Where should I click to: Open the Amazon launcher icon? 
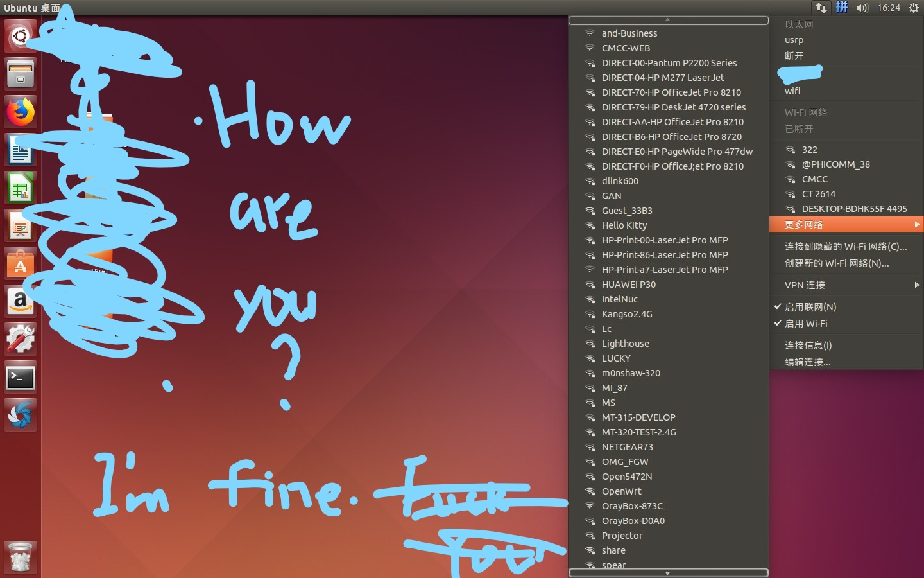[20, 301]
